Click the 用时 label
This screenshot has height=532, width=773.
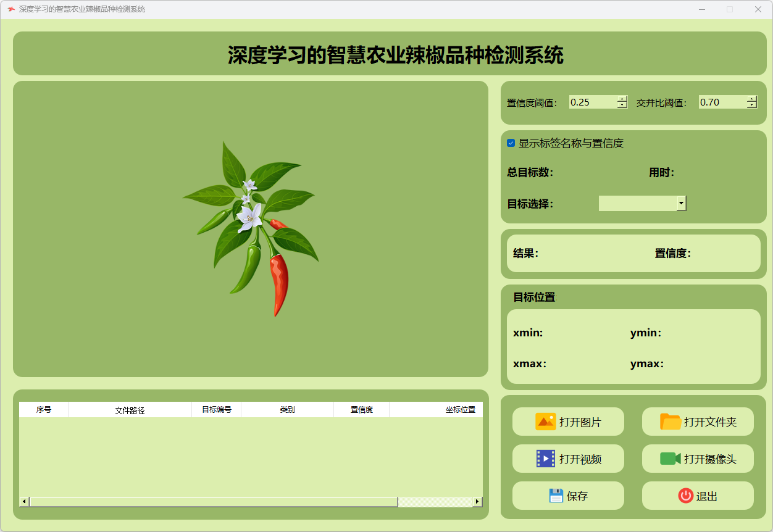pyautogui.click(x=661, y=173)
